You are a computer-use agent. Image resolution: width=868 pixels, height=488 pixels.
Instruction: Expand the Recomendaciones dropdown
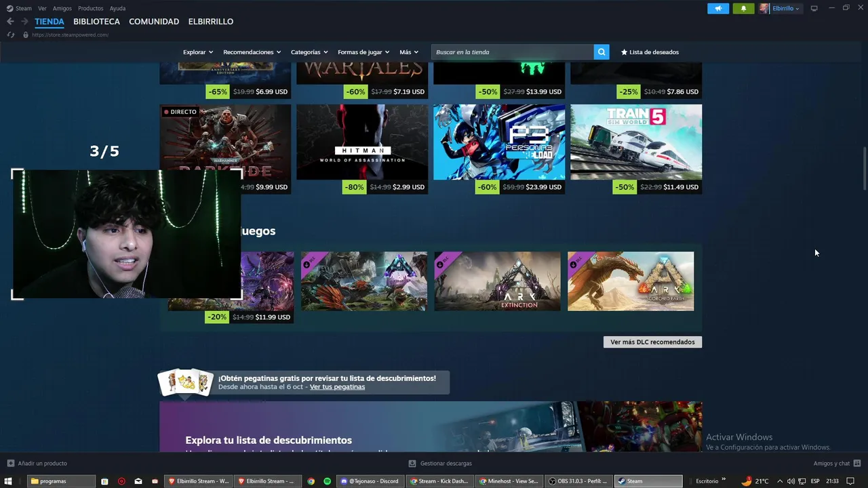(x=252, y=52)
